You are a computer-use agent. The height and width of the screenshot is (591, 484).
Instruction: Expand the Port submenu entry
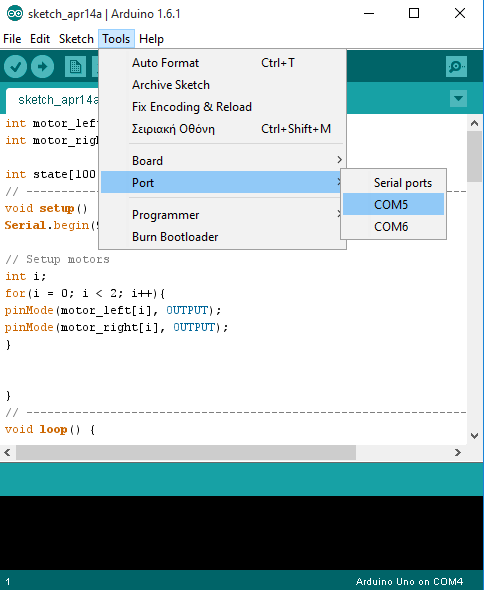coord(222,182)
